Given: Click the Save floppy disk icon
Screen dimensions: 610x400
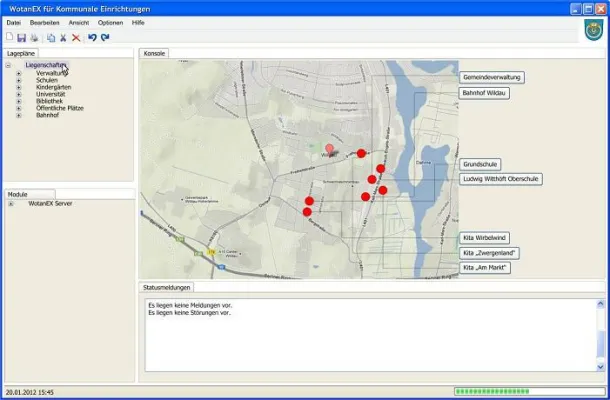Looking at the screenshot, I should [21, 37].
